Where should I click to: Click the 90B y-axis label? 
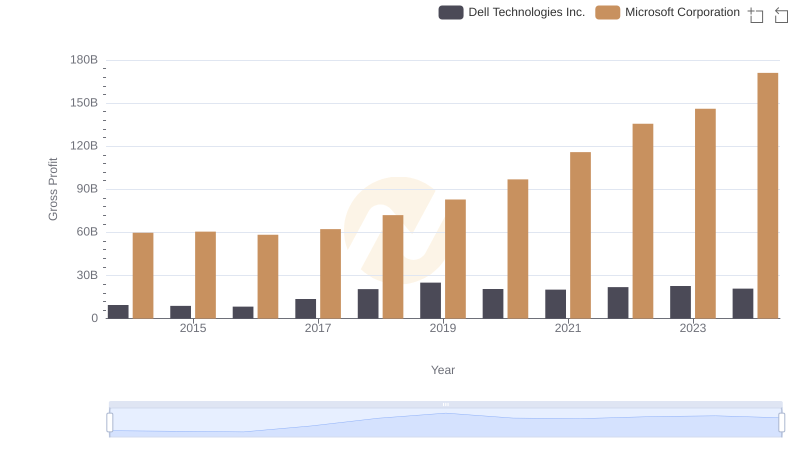point(87,189)
